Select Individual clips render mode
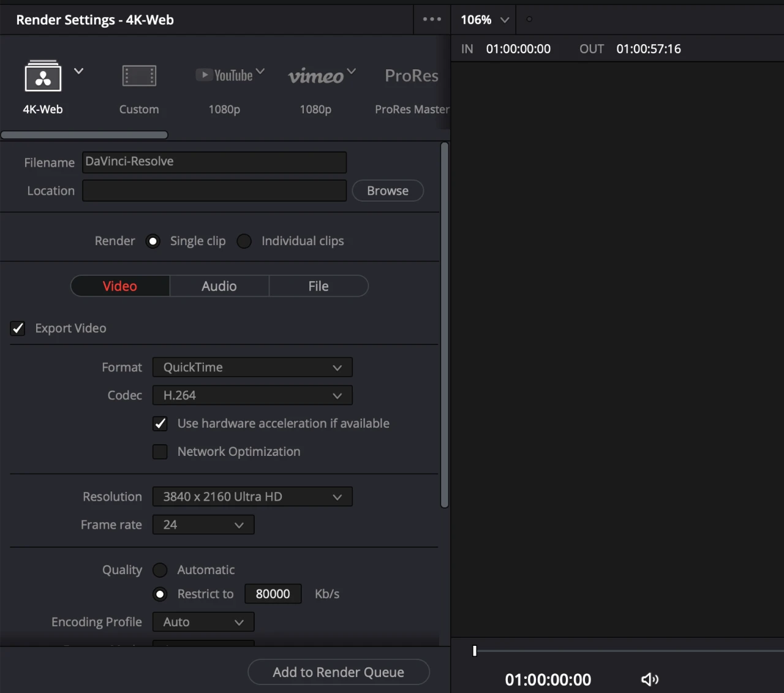 tap(244, 241)
